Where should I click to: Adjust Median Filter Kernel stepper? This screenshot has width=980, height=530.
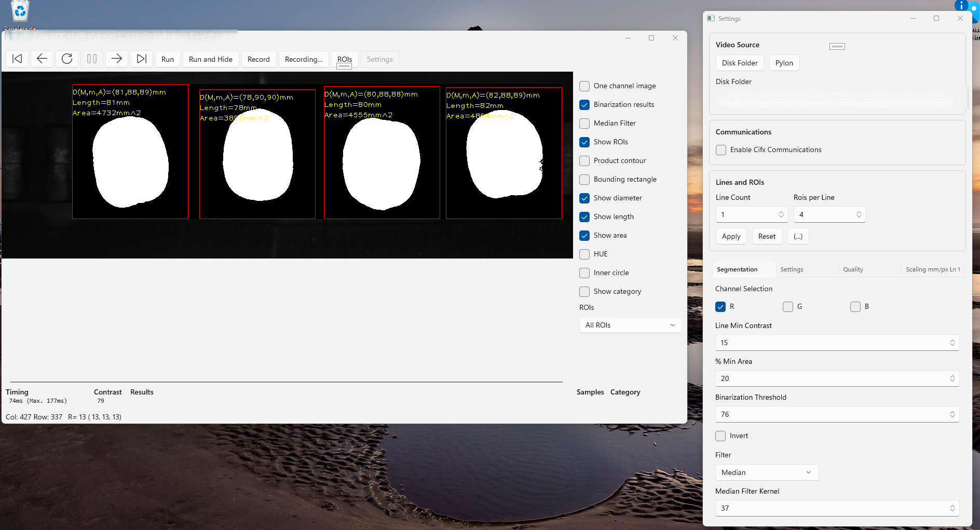952,508
